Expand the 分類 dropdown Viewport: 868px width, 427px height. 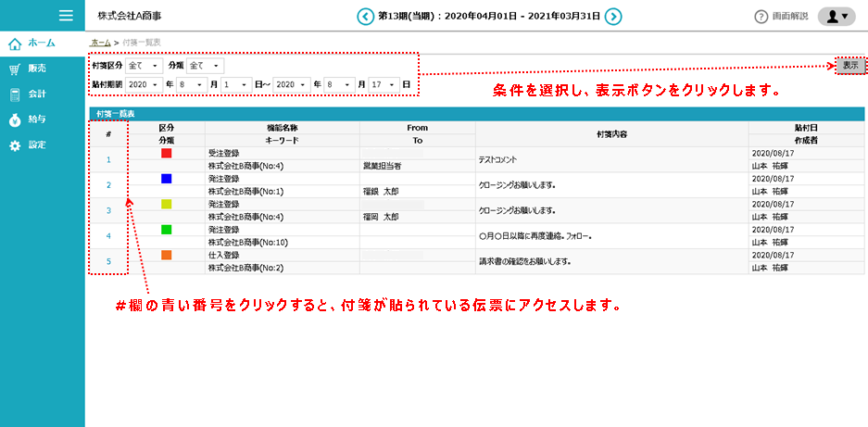click(206, 66)
